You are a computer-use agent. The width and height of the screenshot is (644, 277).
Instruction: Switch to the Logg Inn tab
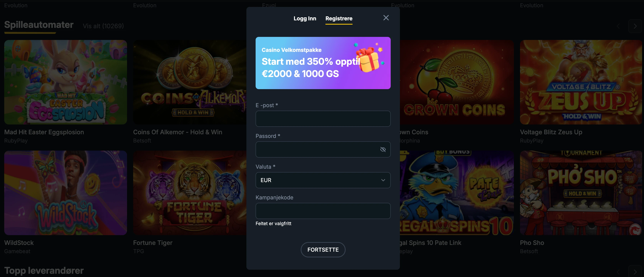point(305,18)
